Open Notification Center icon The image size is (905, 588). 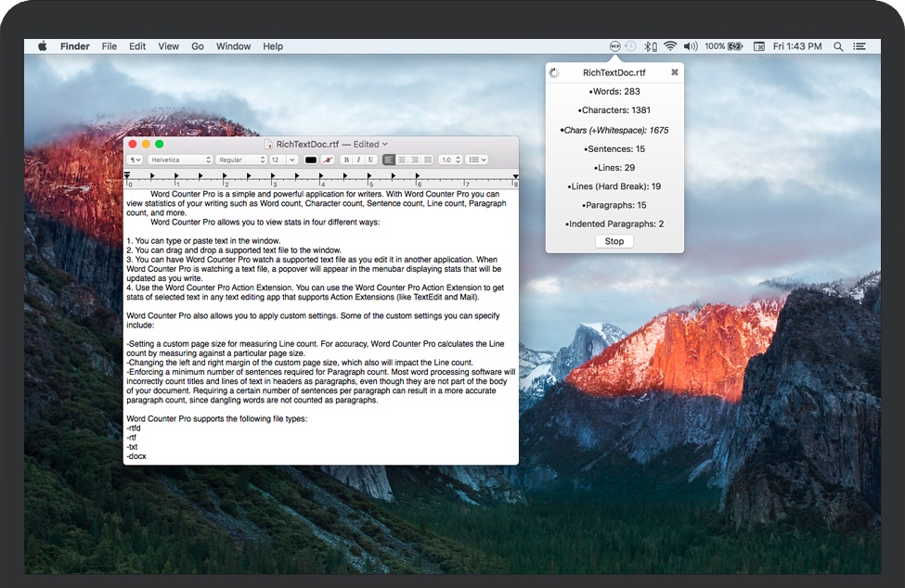(861, 46)
